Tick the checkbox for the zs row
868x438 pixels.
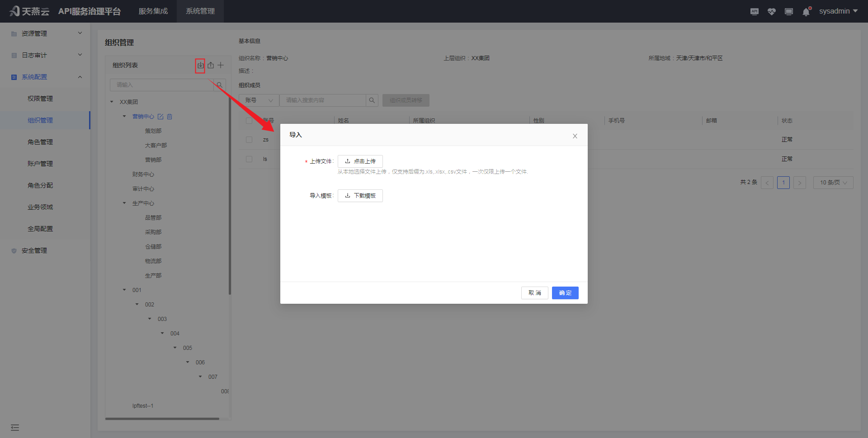point(249,140)
